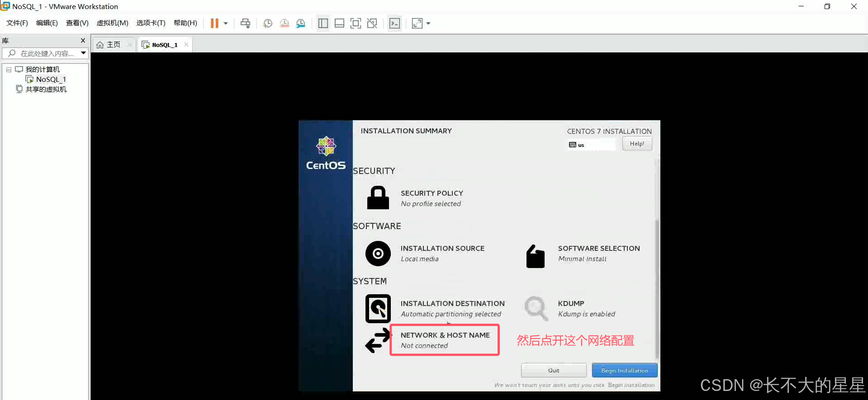Enter full screen mode icon
The width and height of the screenshot is (868, 400).
tap(356, 23)
